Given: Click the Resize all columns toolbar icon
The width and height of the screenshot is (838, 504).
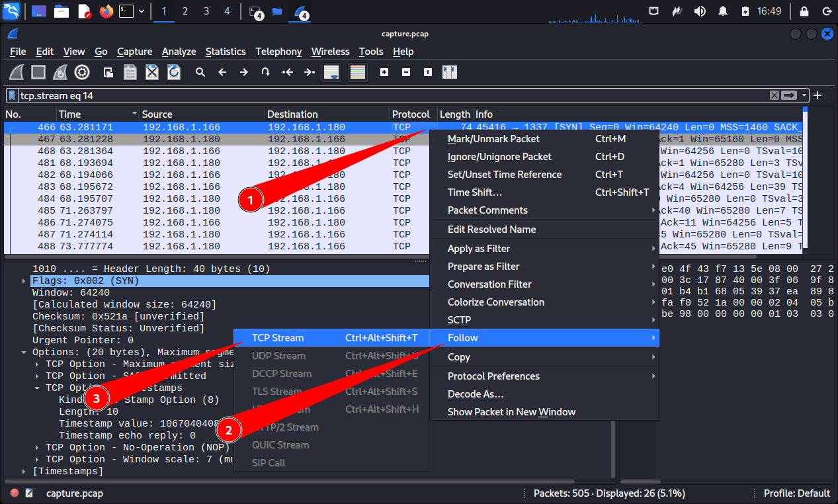Looking at the screenshot, I should click(x=450, y=72).
